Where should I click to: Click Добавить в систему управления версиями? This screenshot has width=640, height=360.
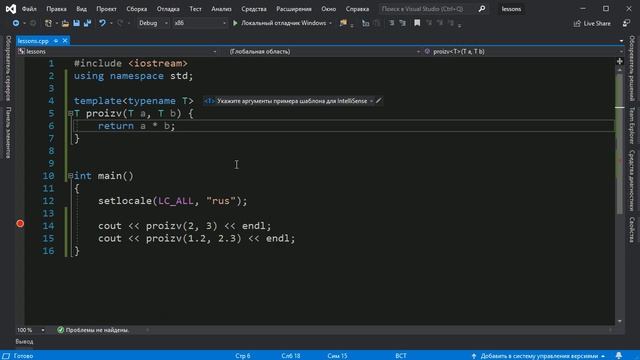pyautogui.click(x=538, y=356)
